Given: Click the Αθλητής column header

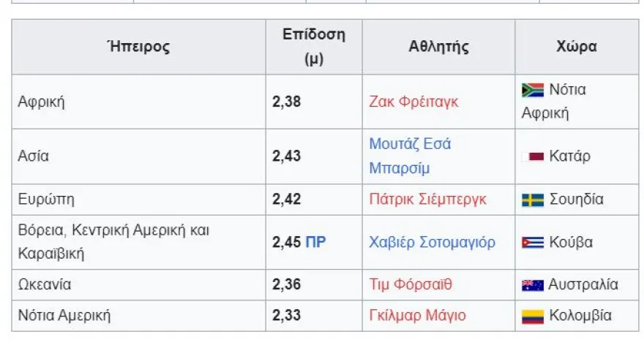Looking at the screenshot, I should click(438, 47).
